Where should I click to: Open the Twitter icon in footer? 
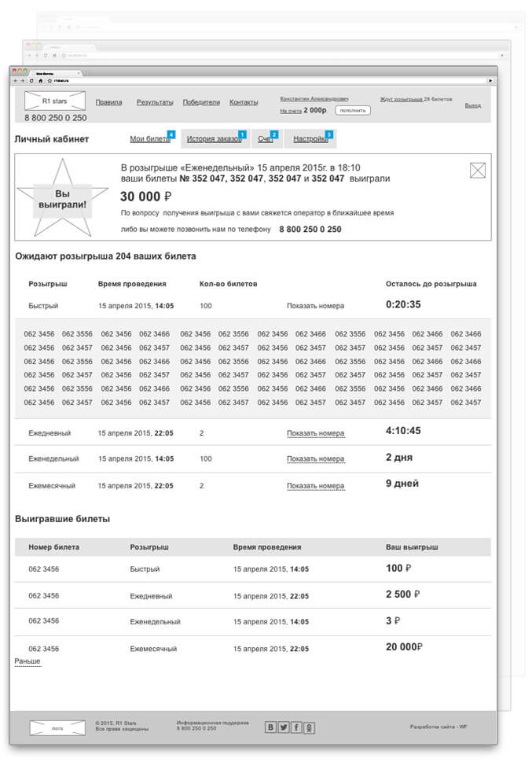pos(283,727)
